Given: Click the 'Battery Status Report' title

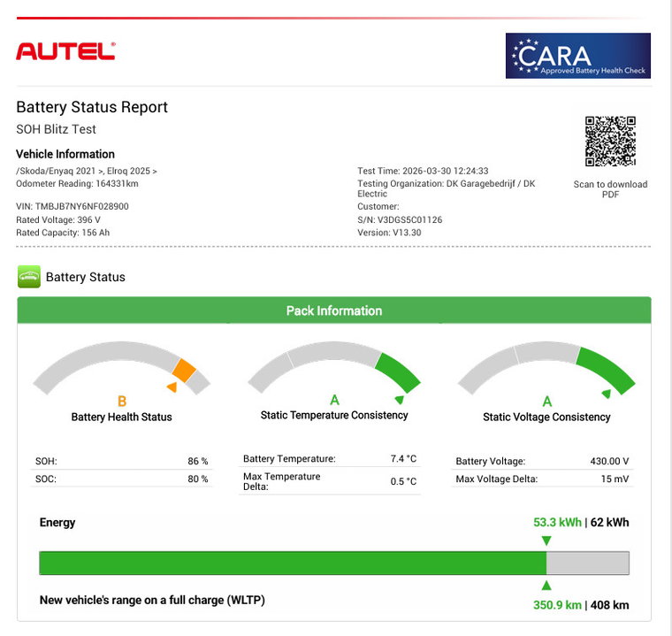Looking at the screenshot, I should coord(92,107).
